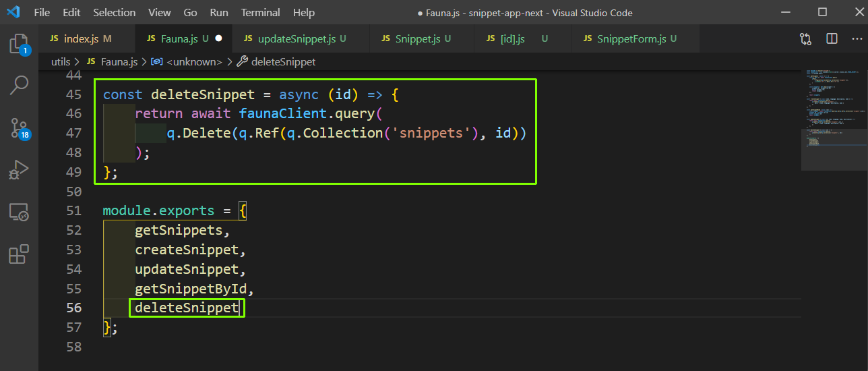This screenshot has width=868, height=371.
Task: Open the Selection menu
Action: (114, 13)
